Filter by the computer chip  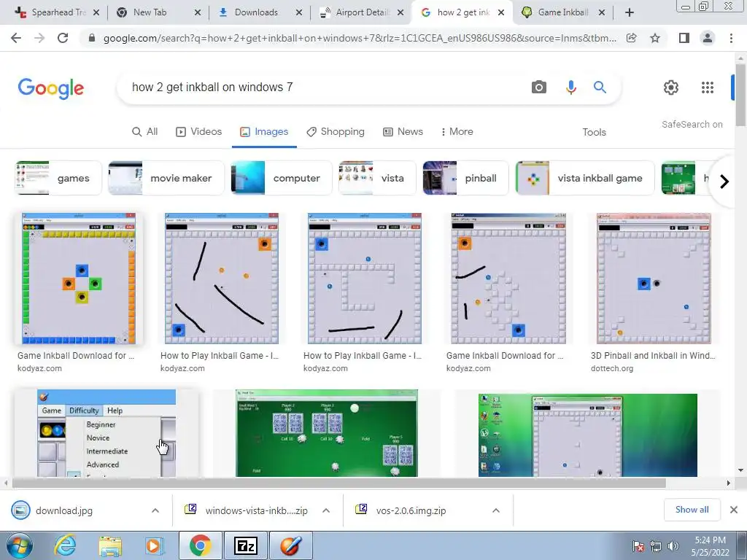click(x=281, y=178)
